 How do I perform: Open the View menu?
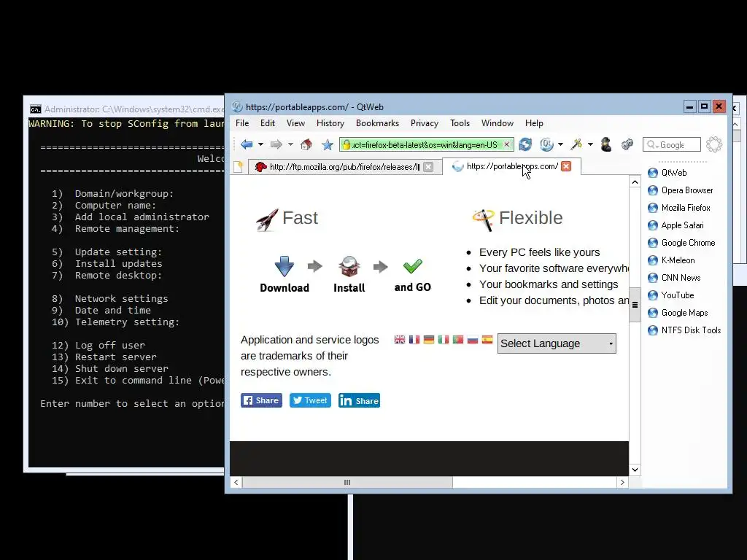[x=295, y=122]
